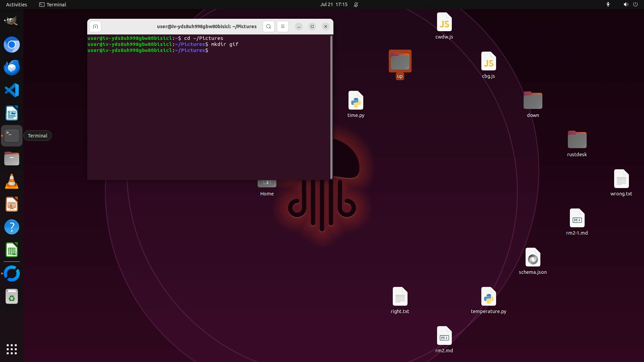Open system menu via power icon
The width and height of the screenshot is (644, 362).
tap(635, 4)
